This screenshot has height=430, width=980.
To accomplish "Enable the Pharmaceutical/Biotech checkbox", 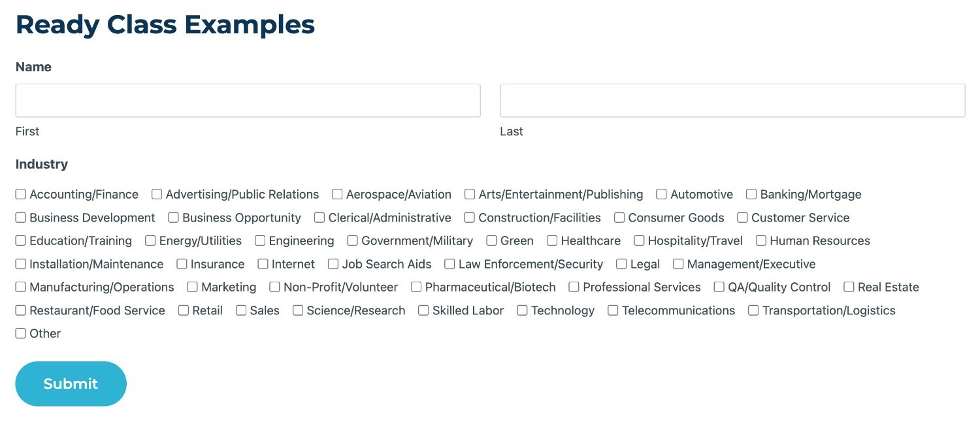I will pos(416,287).
